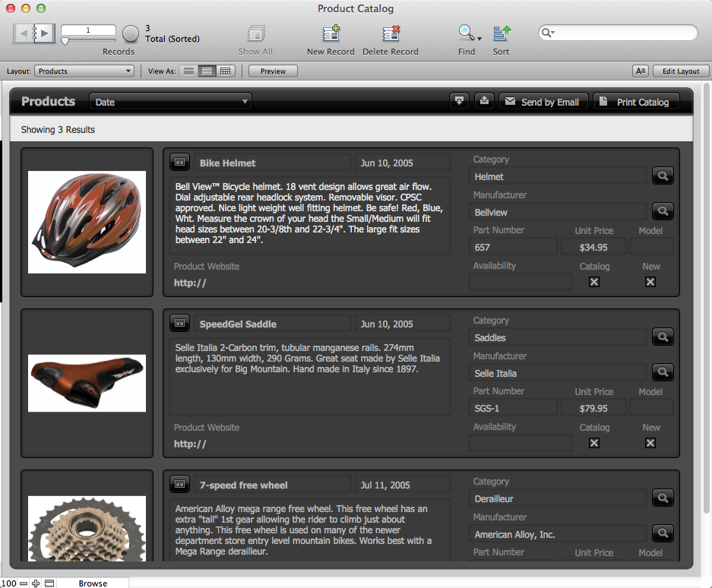Click part number SGS-1 field
Image resolution: width=712 pixels, height=588 pixels.
513,408
